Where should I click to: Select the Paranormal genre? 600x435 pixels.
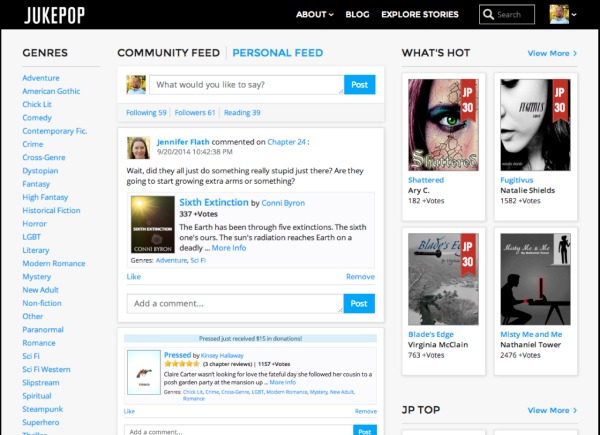(x=43, y=329)
